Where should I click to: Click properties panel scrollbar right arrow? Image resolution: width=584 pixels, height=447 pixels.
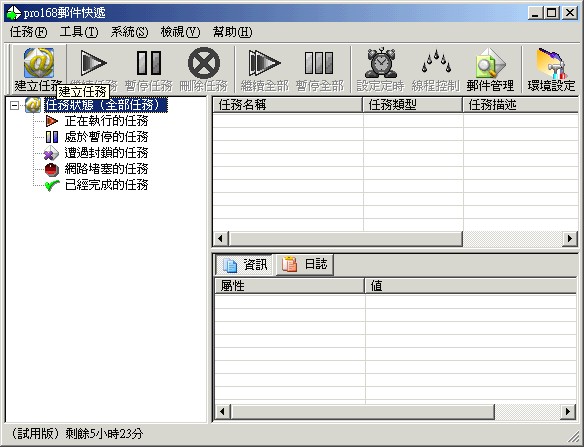pos(568,412)
